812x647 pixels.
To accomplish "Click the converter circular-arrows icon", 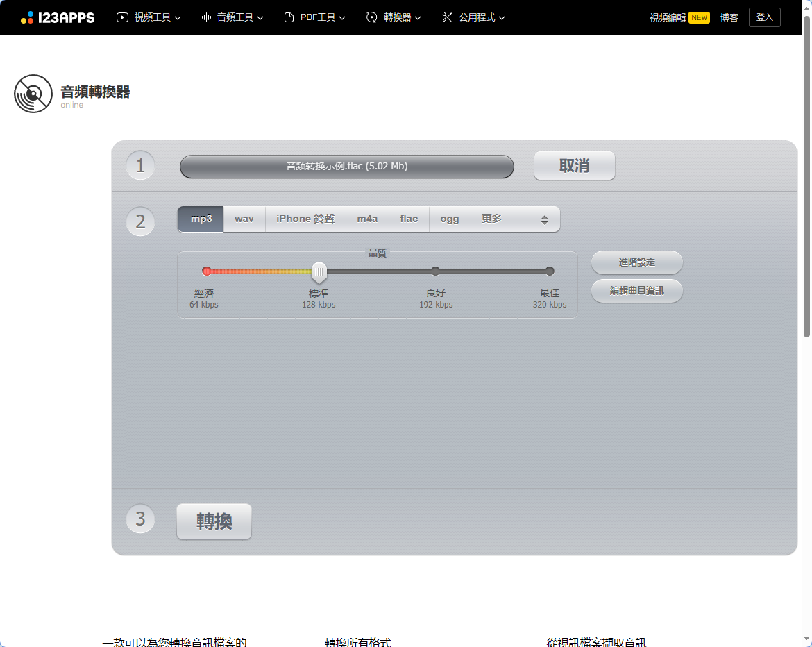I will click(371, 17).
